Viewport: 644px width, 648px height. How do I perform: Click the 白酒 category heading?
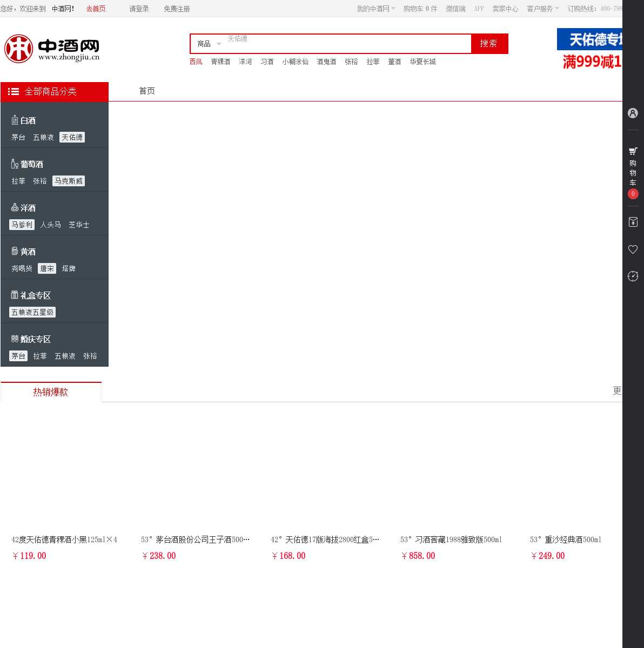click(x=28, y=120)
